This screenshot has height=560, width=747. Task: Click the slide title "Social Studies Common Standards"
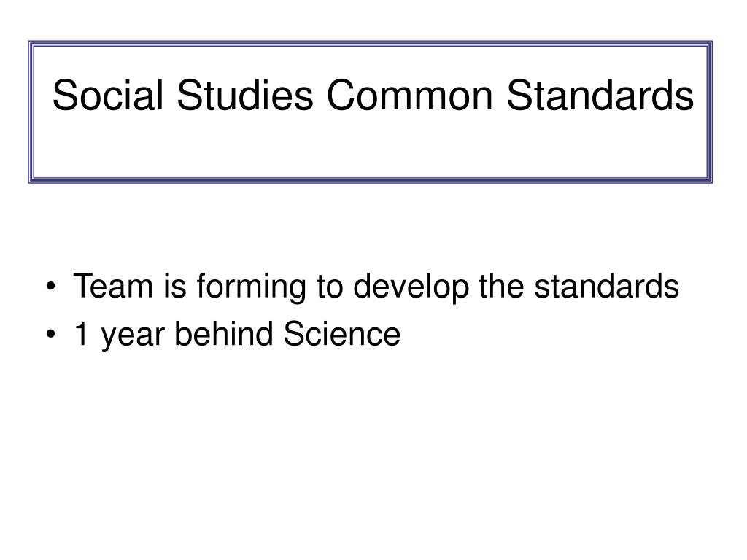373,96
